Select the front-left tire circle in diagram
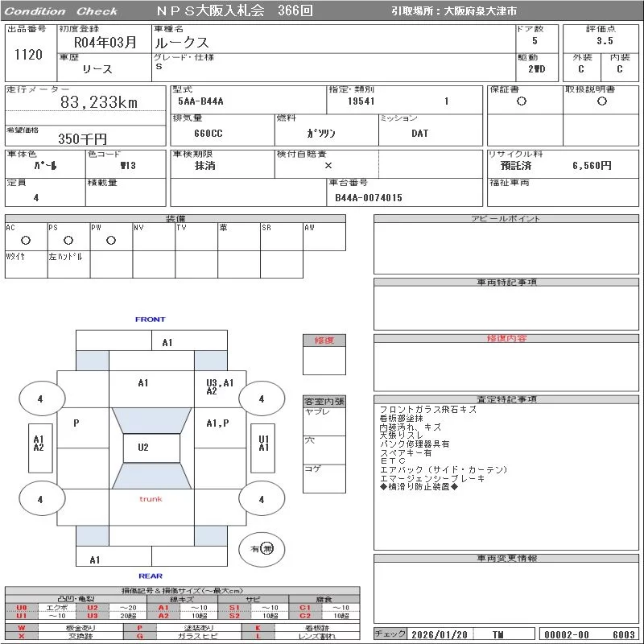Image resolution: width=644 pixels, height=644 pixels. click(39, 398)
